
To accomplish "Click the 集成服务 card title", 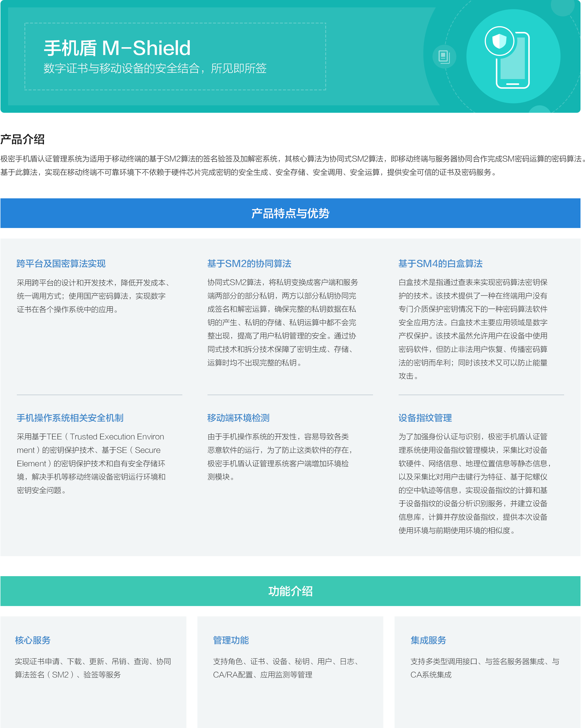I will [428, 640].
